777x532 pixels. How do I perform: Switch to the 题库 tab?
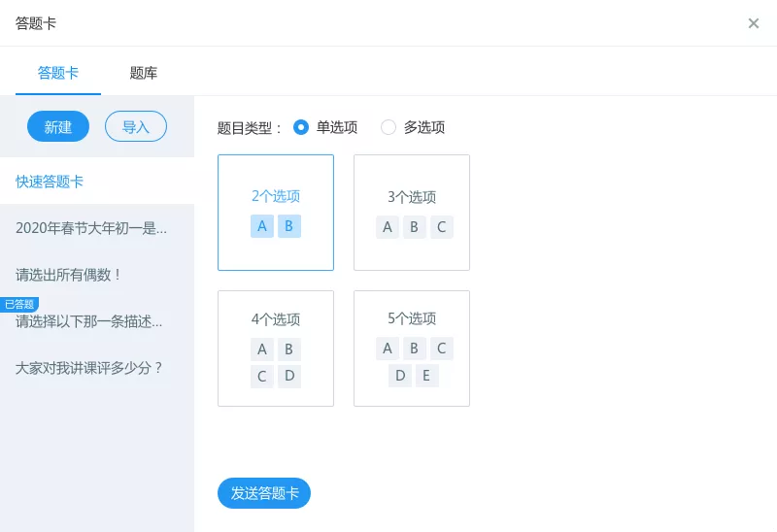click(144, 73)
